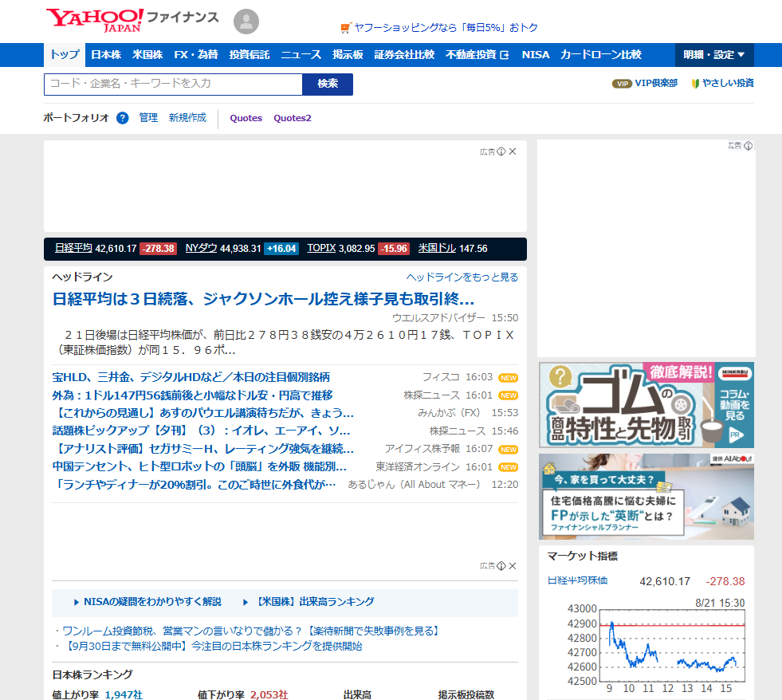Click the 今、家を買って大丈夫? banner
The width and height of the screenshot is (782, 700).
[646, 497]
